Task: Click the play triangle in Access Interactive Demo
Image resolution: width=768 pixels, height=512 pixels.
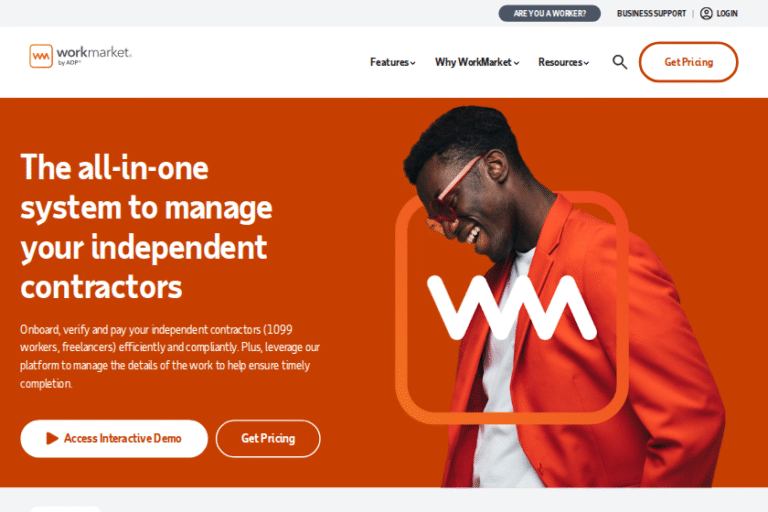Action: click(52, 438)
